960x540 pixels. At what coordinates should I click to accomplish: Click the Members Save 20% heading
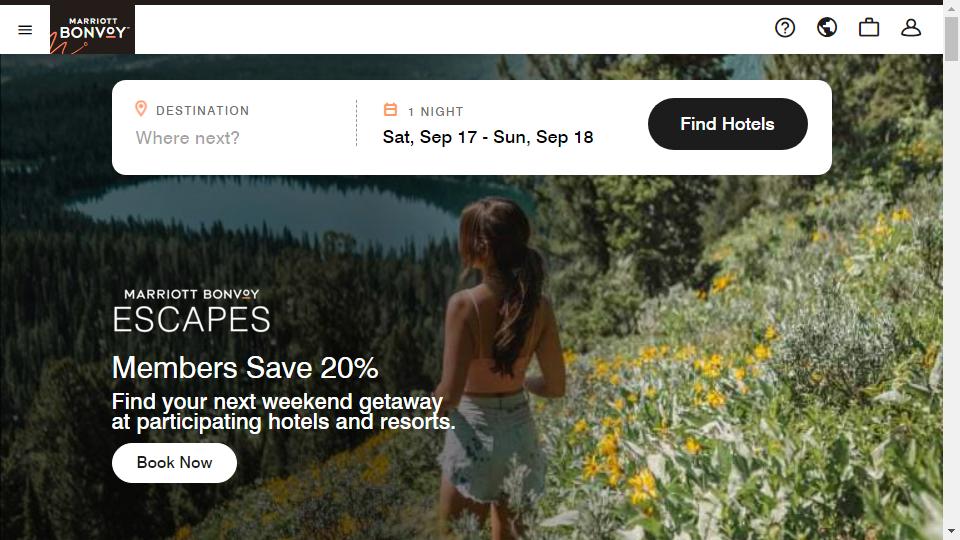(245, 368)
